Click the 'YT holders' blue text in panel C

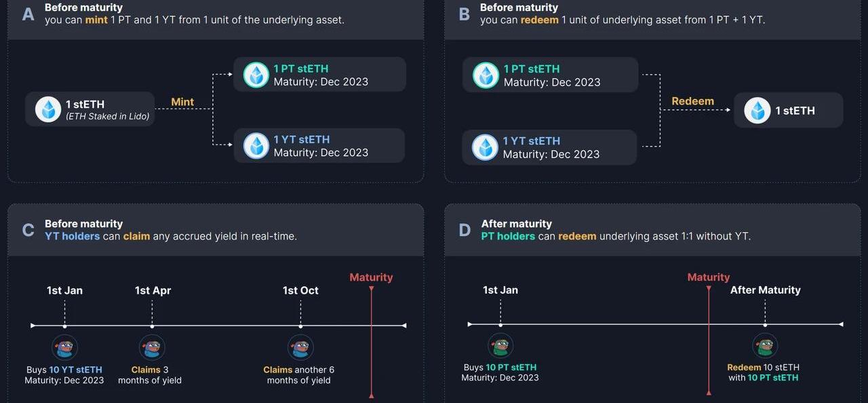point(72,236)
